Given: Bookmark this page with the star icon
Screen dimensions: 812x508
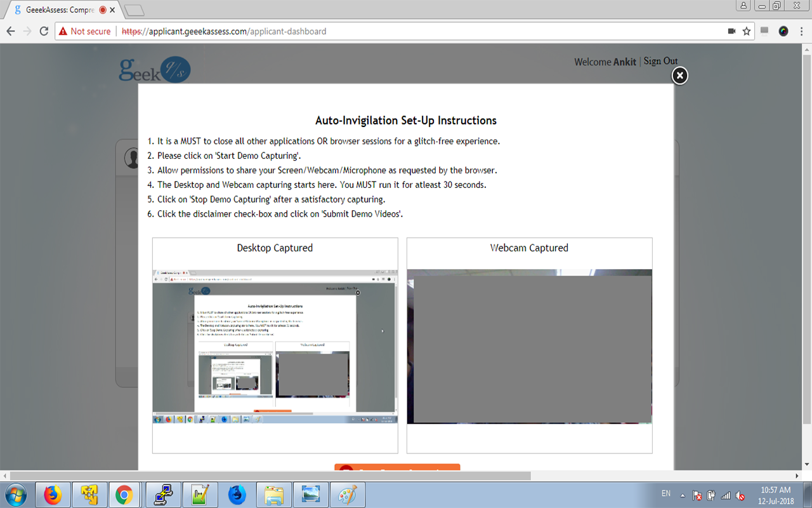Looking at the screenshot, I should (747, 31).
